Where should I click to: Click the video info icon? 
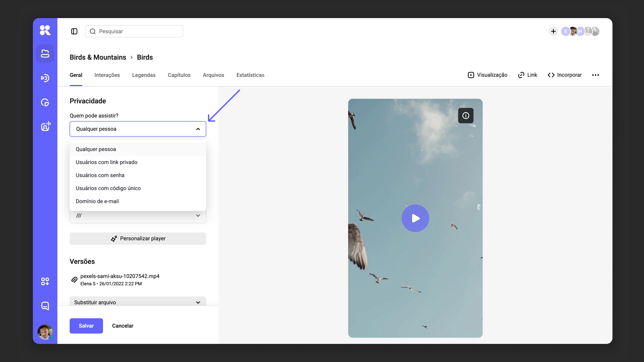466,115
